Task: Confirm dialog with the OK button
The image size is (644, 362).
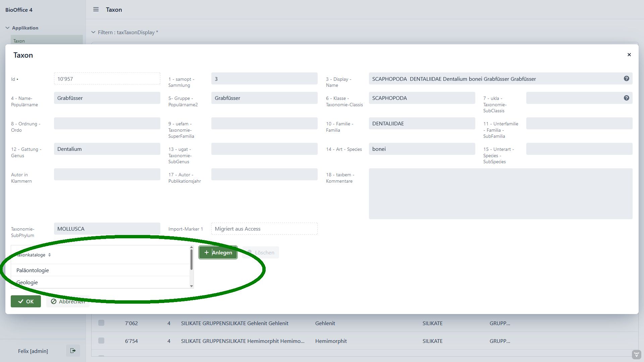Action: [26, 301]
